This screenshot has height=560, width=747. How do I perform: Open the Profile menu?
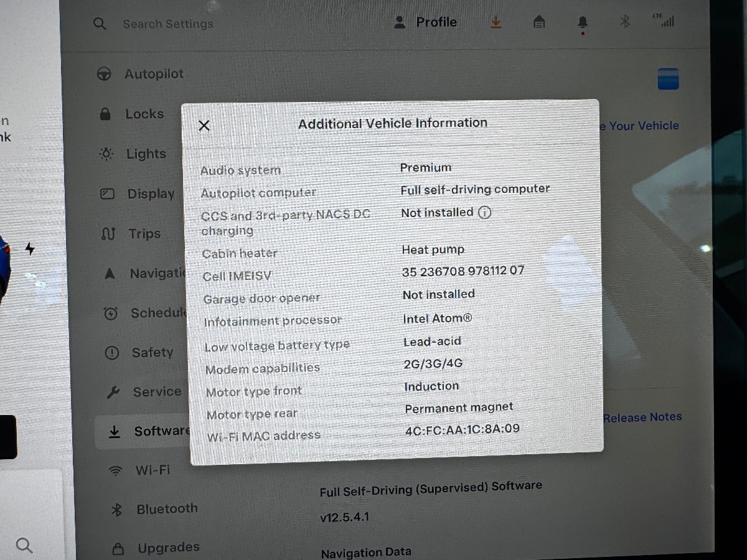(426, 22)
